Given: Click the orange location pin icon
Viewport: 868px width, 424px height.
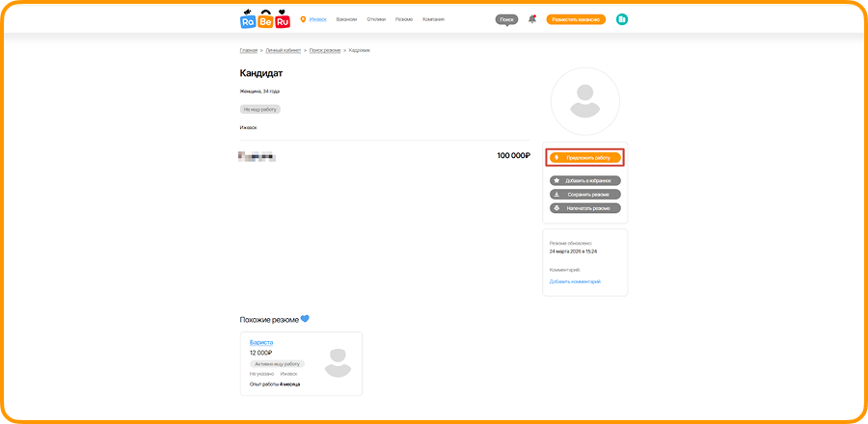Looking at the screenshot, I should [303, 19].
